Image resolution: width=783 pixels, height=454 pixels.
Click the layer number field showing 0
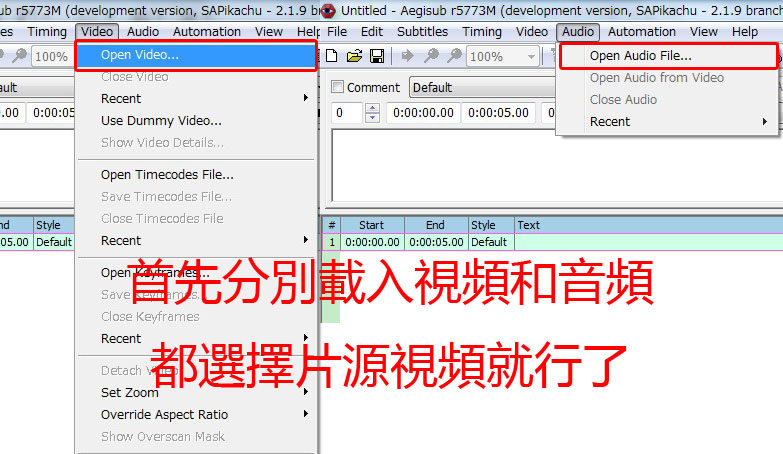[348, 113]
